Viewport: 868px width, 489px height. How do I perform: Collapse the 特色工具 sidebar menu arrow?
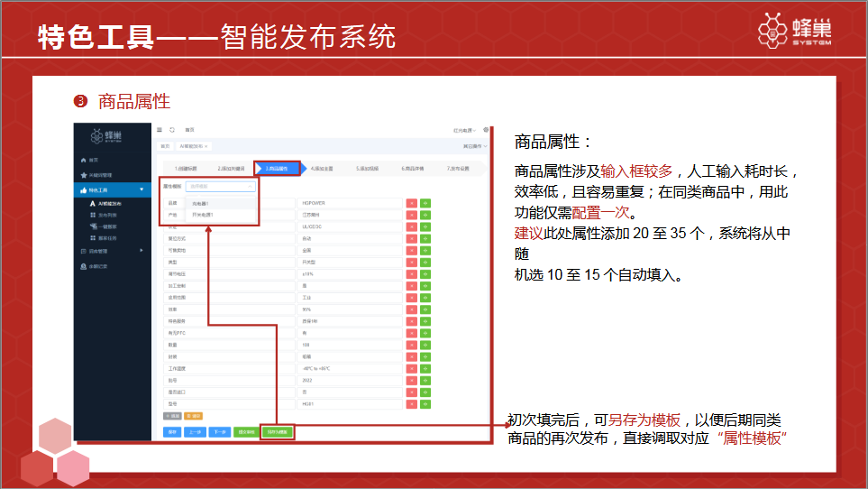[x=142, y=189]
